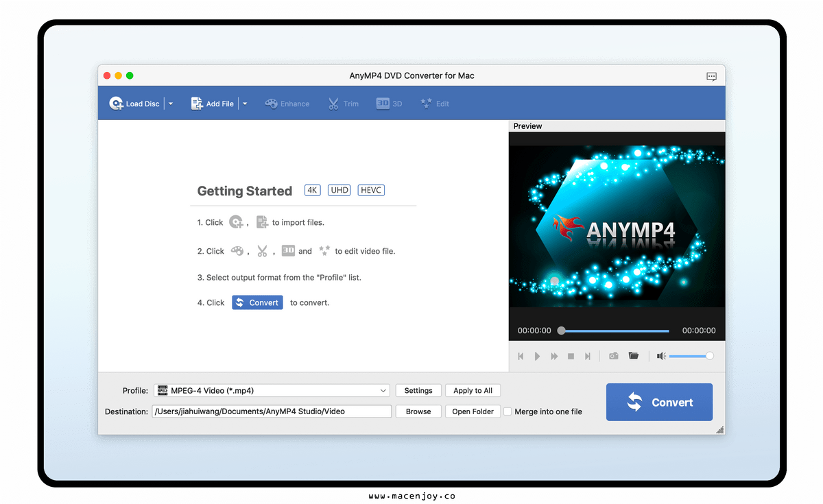Image resolution: width=823 pixels, height=504 pixels.
Task: Click the Load Disc toolbar button
Action: click(x=134, y=104)
